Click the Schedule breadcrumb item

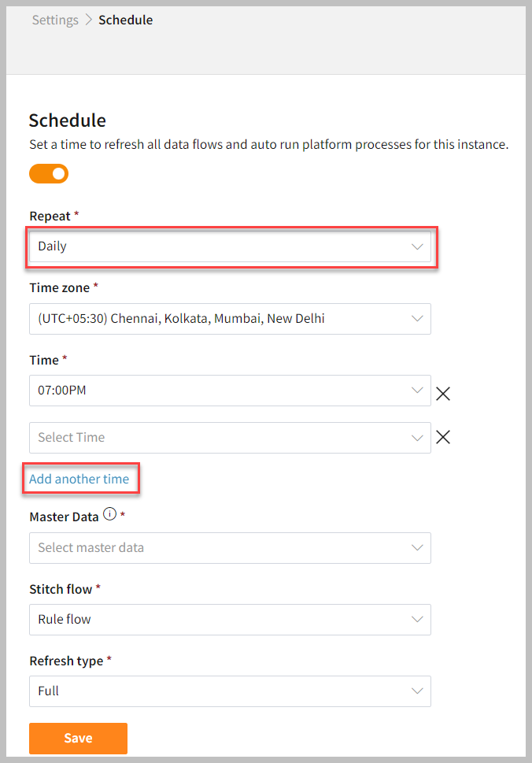click(125, 20)
